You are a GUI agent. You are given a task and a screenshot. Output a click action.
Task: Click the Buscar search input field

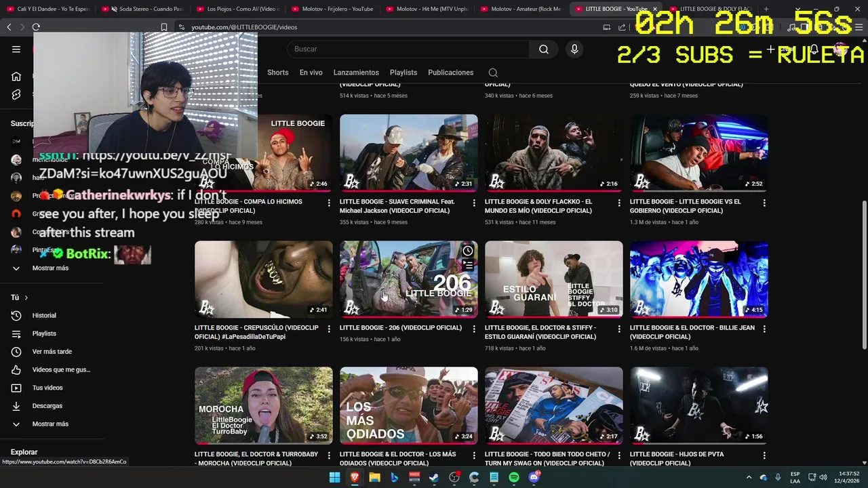pyautogui.click(x=408, y=49)
